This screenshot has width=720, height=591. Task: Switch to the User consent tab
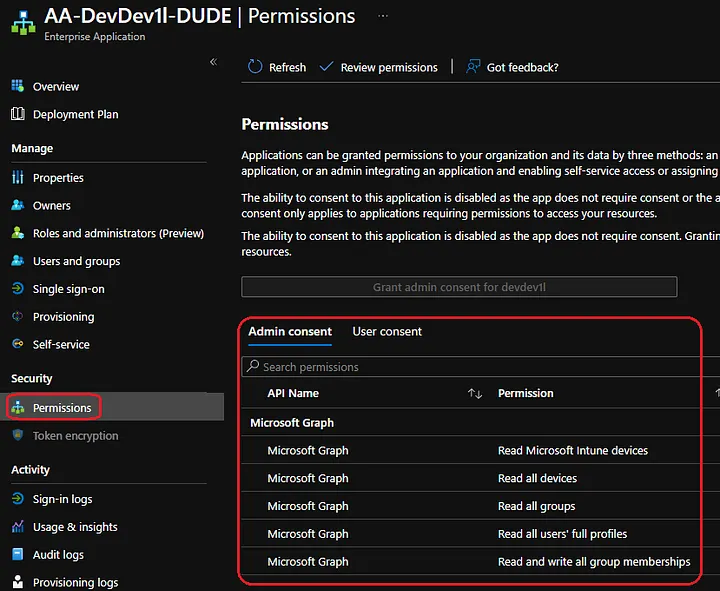point(387,332)
